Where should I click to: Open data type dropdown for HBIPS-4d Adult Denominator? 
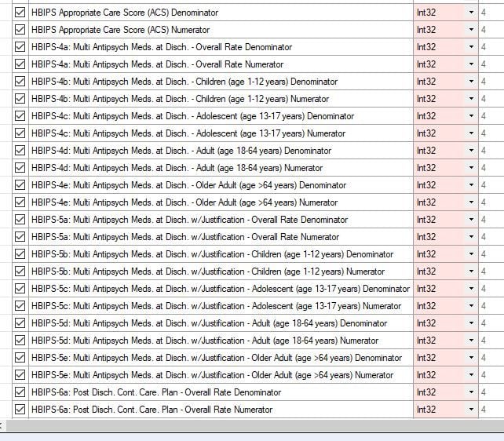click(x=471, y=151)
